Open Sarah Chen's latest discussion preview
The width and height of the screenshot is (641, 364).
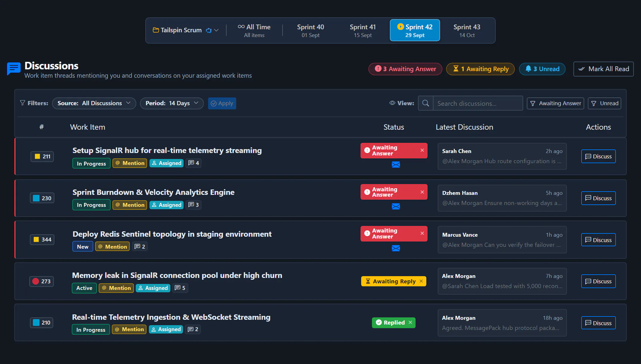click(x=502, y=156)
